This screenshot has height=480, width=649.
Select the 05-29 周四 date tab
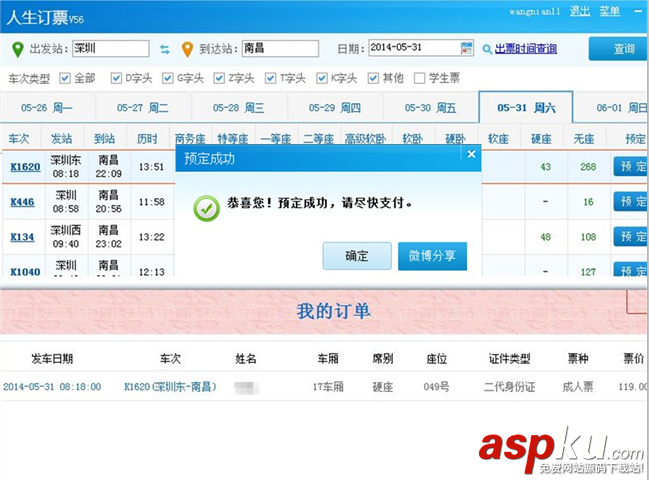tap(335, 108)
